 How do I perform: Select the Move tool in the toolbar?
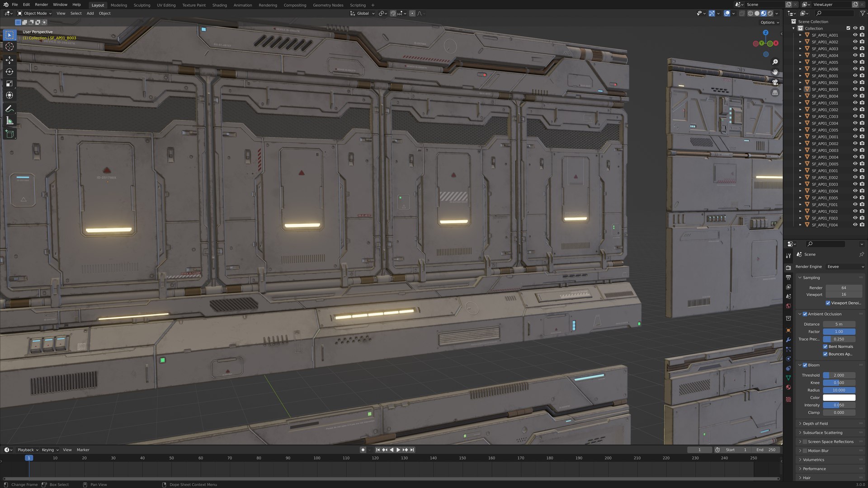[9, 60]
